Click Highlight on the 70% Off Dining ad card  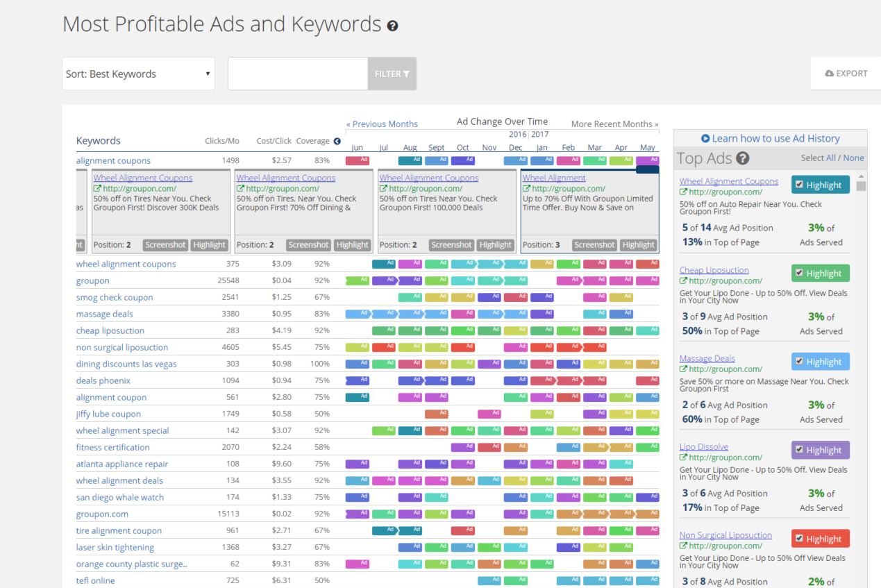click(x=351, y=245)
